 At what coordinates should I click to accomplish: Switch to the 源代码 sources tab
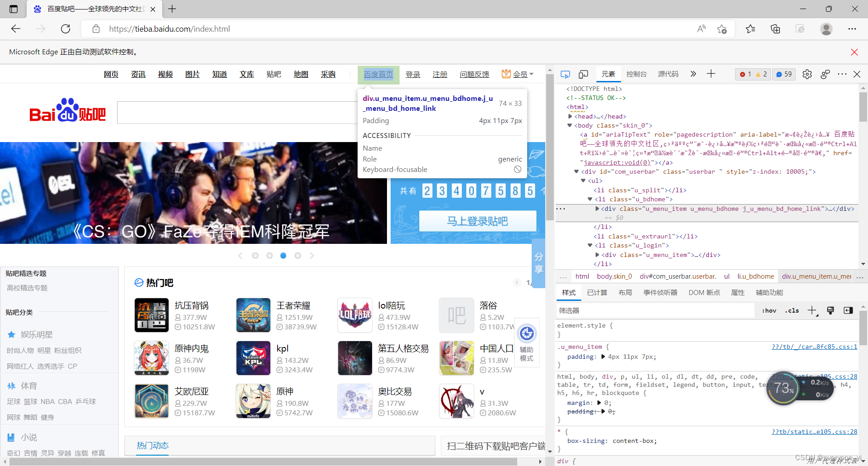(x=668, y=74)
